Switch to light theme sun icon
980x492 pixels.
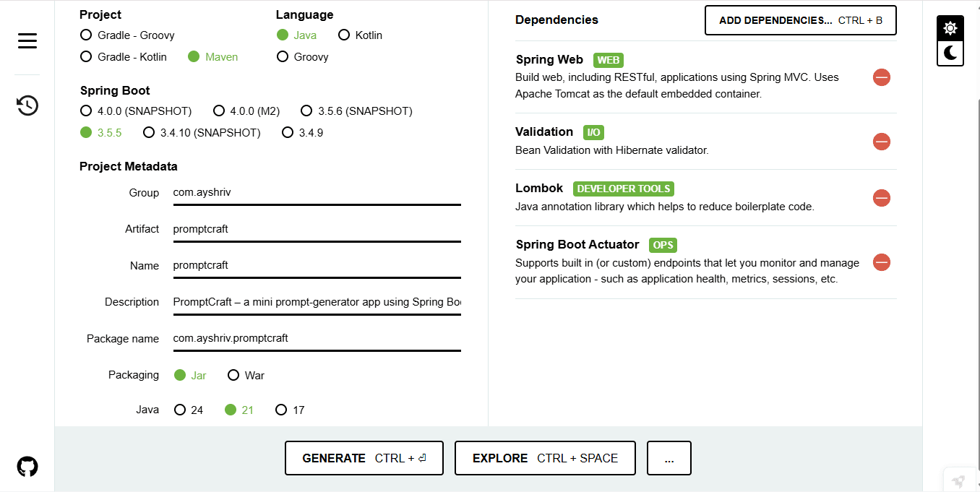click(950, 29)
